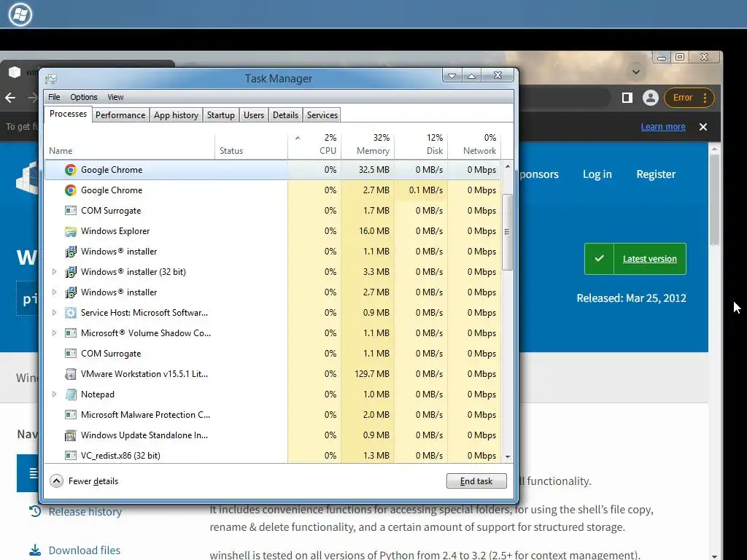747x560 pixels.
Task: Switch to the Services tab
Action: coord(322,114)
